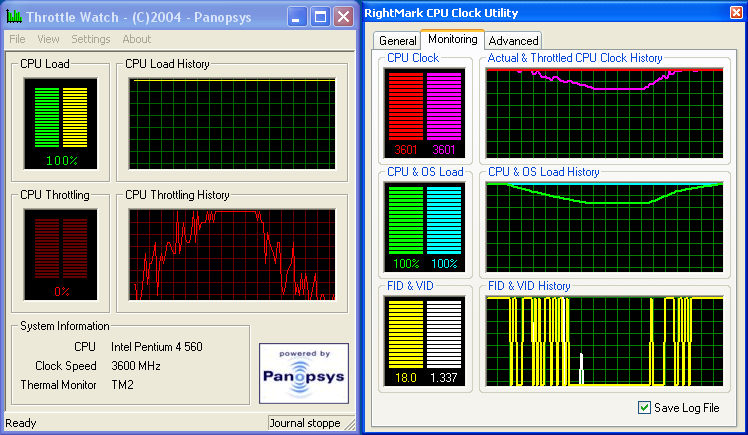Viewport: 748px width, 435px height.
Task: Click the Panopsys powered by logo
Action: (x=304, y=373)
